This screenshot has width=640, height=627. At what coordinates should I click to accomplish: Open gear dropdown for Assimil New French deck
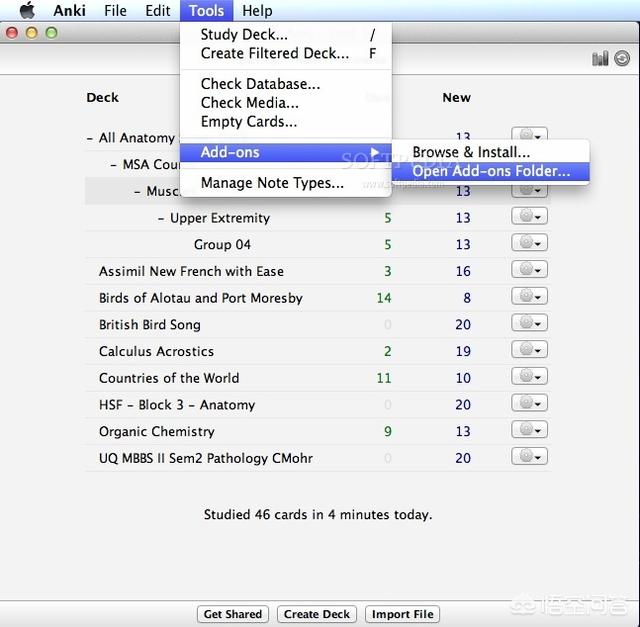[529, 271]
